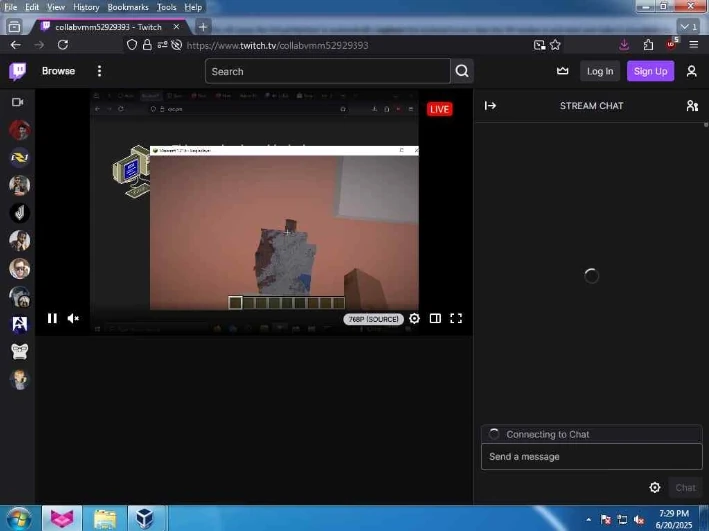This screenshot has height=531, width=709.
Task: Pause the live stream
Action: click(x=52, y=318)
